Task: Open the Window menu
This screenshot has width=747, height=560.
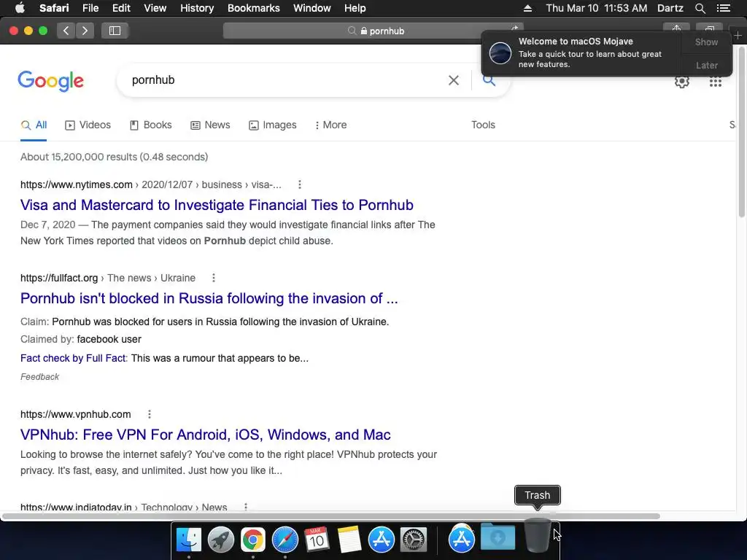Action: [312, 8]
